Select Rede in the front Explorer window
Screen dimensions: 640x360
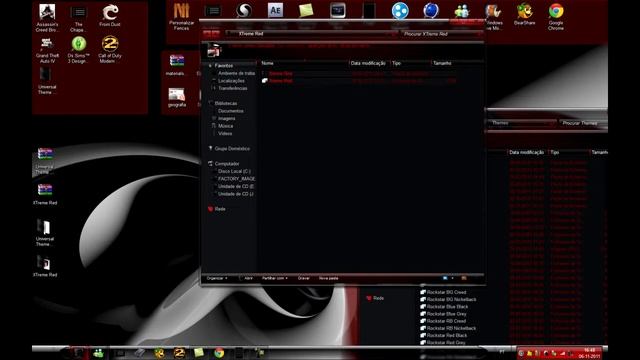coord(220,209)
